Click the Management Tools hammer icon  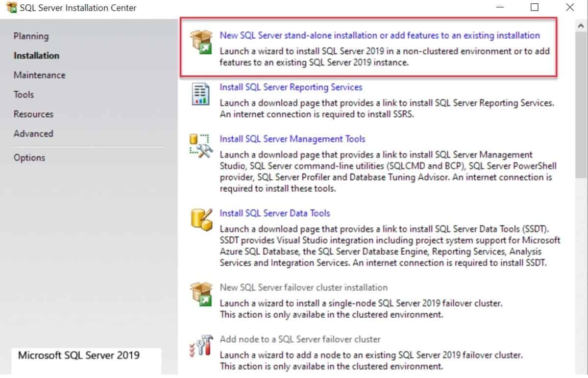[x=200, y=145]
